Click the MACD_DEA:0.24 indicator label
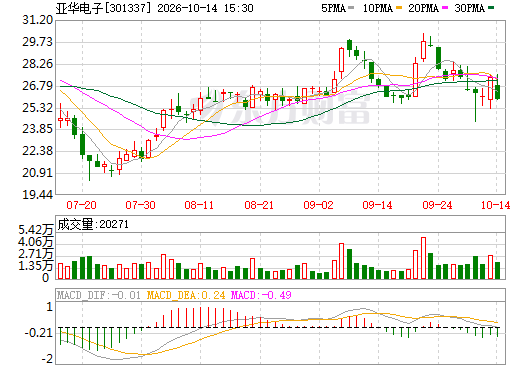520x365 pixels. pos(186,295)
